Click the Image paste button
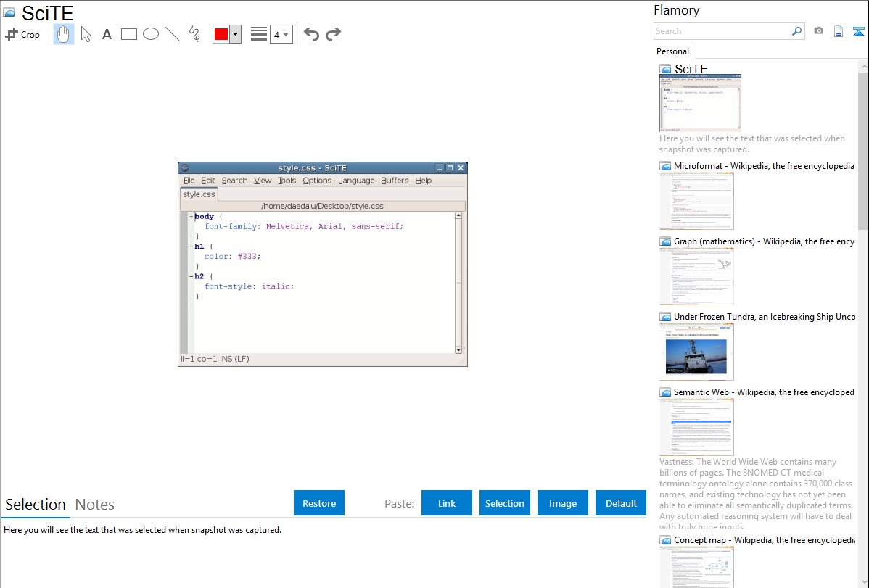 pyautogui.click(x=563, y=503)
